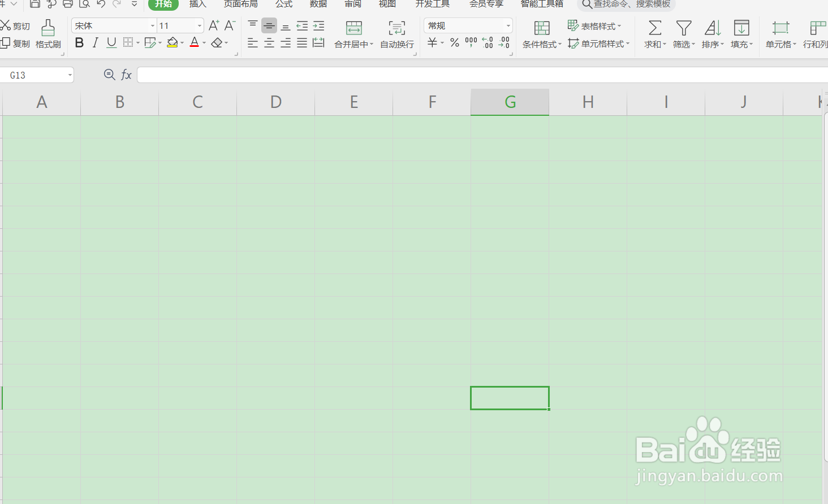Undo the last action
The image size is (828, 504).
(101, 3)
